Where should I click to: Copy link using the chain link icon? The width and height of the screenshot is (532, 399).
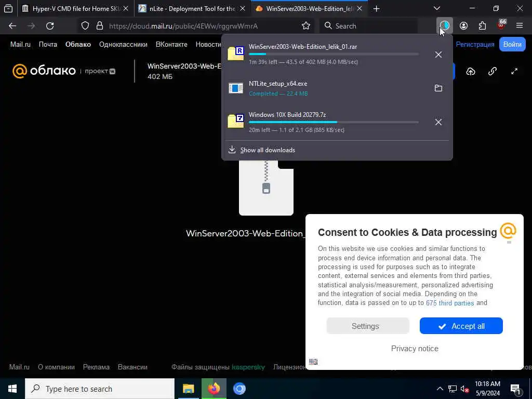[x=493, y=71]
